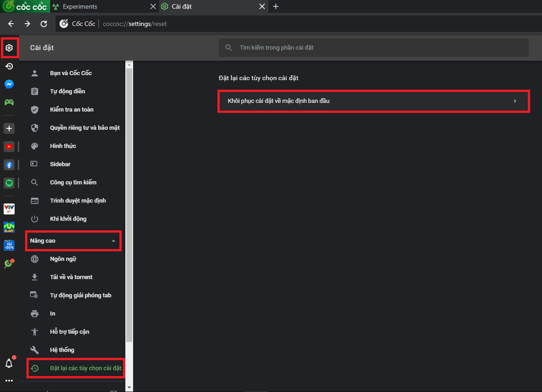
Task: Click settings menu scrollbar down arrow
Action: point(129,387)
